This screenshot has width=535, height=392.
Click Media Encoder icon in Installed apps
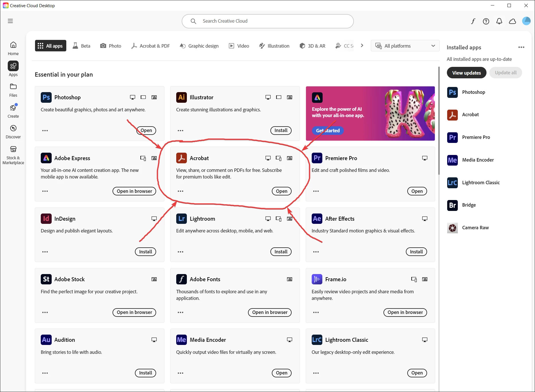(452, 160)
